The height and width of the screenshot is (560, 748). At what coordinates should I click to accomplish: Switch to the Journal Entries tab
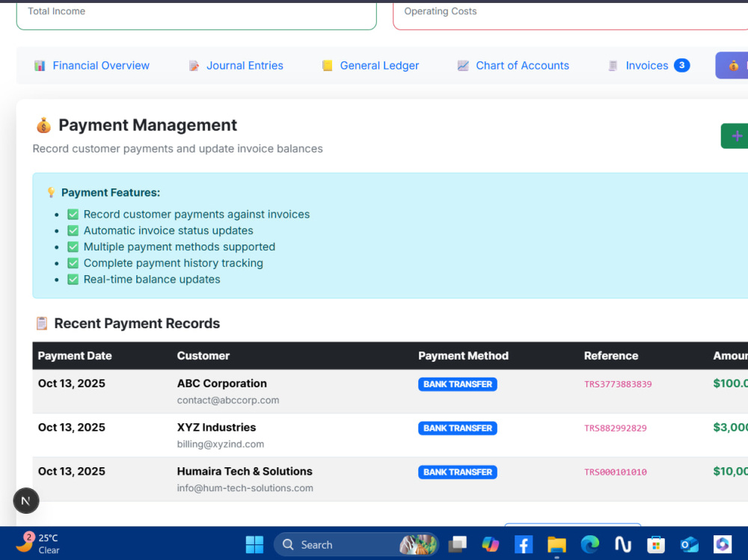point(236,65)
